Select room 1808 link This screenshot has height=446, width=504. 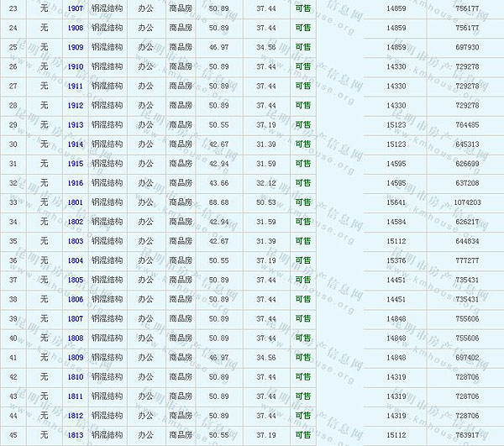[75, 338]
